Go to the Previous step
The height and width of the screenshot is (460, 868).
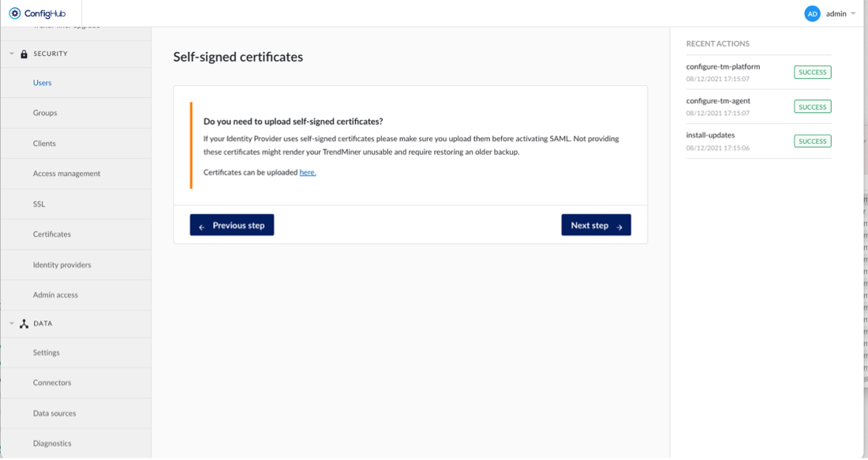click(232, 225)
